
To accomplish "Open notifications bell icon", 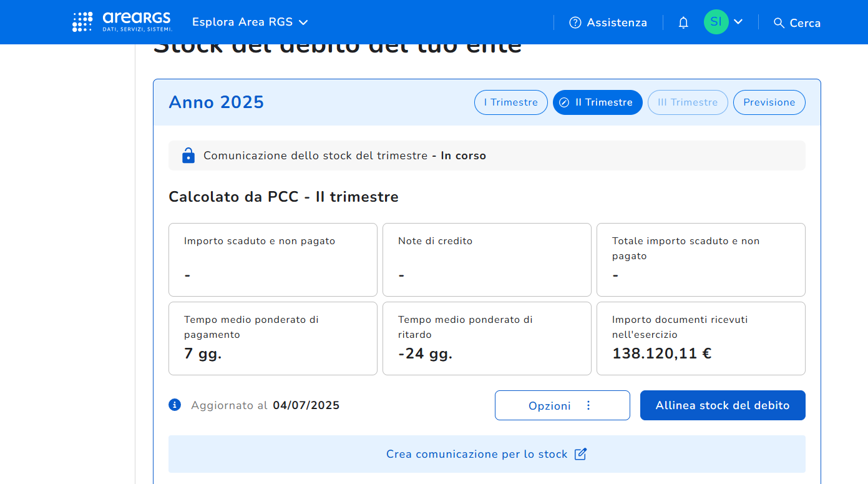I will click(683, 23).
